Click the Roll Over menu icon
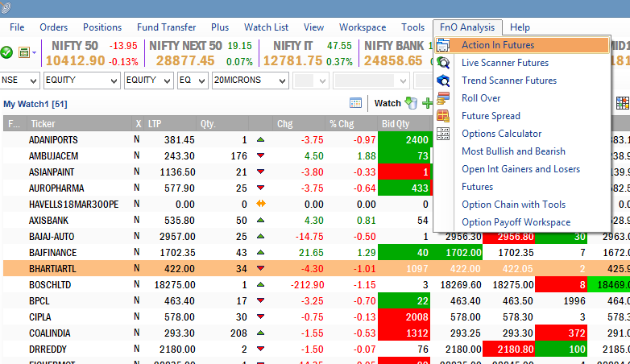The width and height of the screenshot is (630, 364). 443,98
